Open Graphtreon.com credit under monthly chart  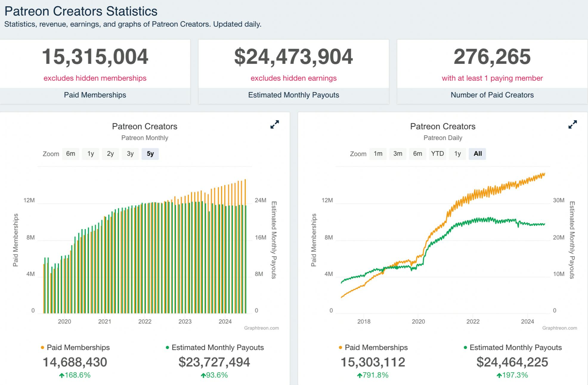point(261,328)
